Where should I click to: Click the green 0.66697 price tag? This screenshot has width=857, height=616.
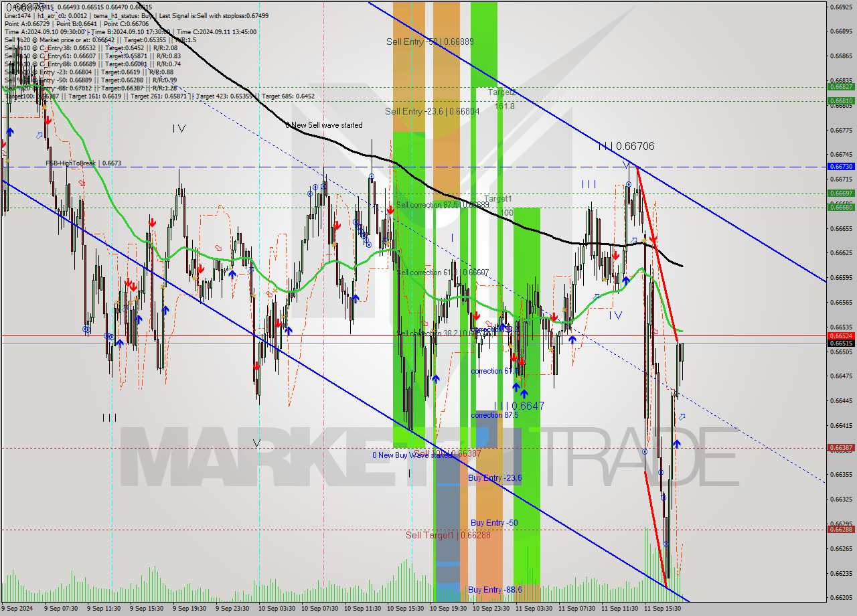841,193
